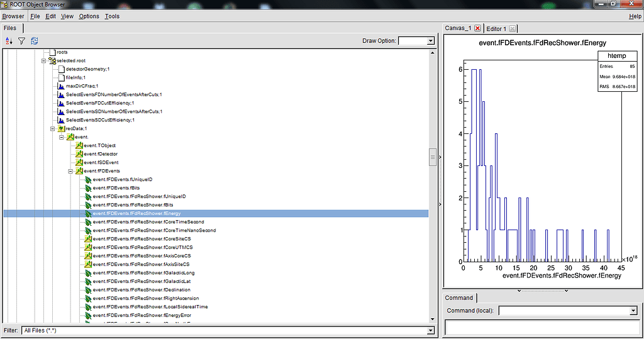Select fFdRecShower.fDeclination leaf
The height and width of the screenshot is (339, 644).
[x=142, y=290]
